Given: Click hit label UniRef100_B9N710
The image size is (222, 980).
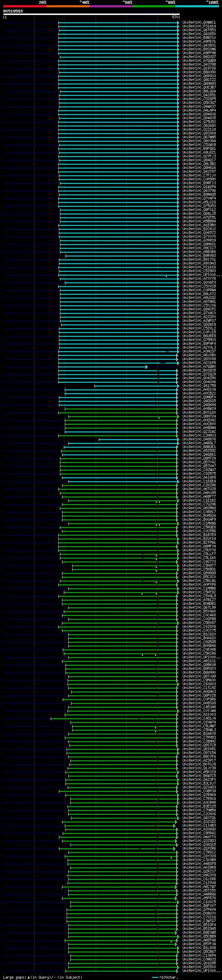Looking at the screenshot, I should [x=199, y=38].
